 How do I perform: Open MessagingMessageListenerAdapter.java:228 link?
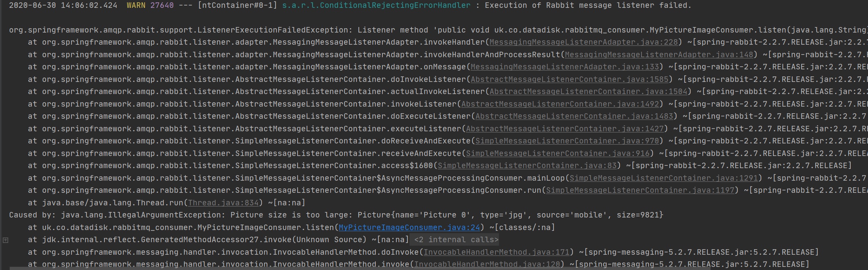click(583, 42)
